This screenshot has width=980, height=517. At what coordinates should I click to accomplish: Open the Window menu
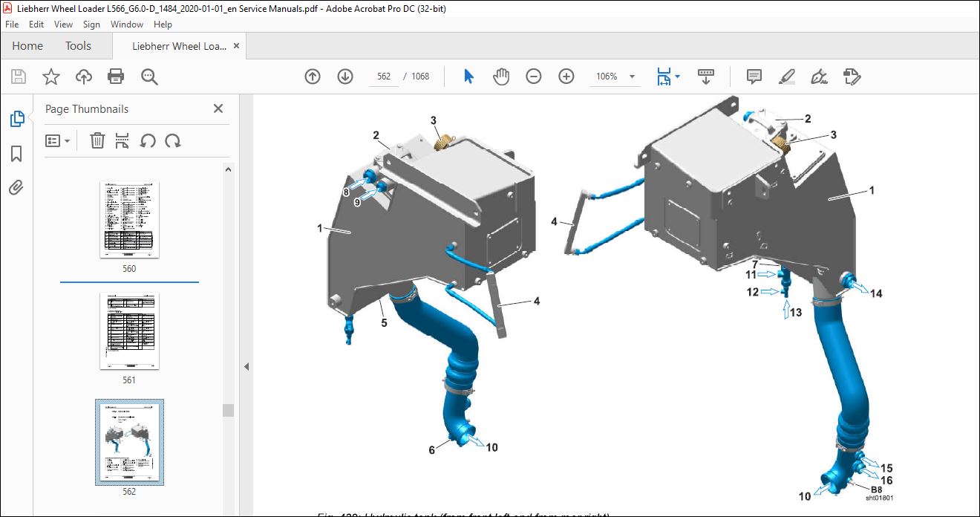click(x=127, y=25)
